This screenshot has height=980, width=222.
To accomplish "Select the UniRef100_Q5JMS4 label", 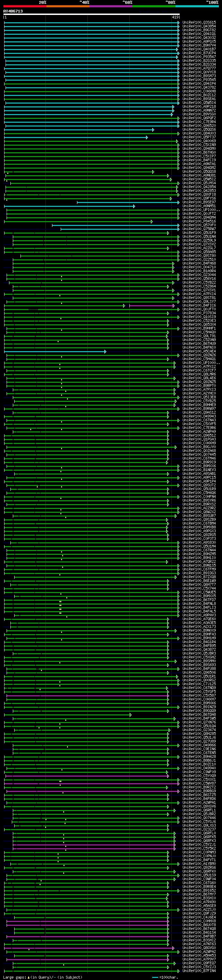I will (199, 183).
